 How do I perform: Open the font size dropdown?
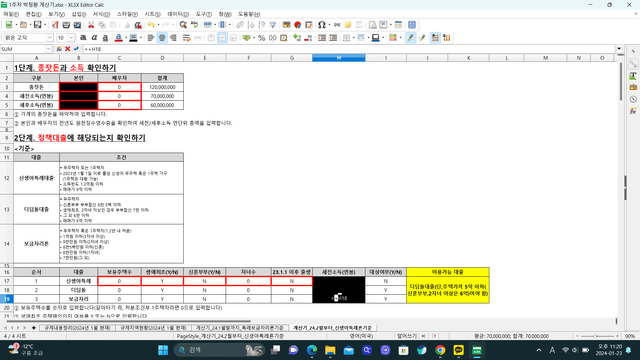tap(71, 38)
